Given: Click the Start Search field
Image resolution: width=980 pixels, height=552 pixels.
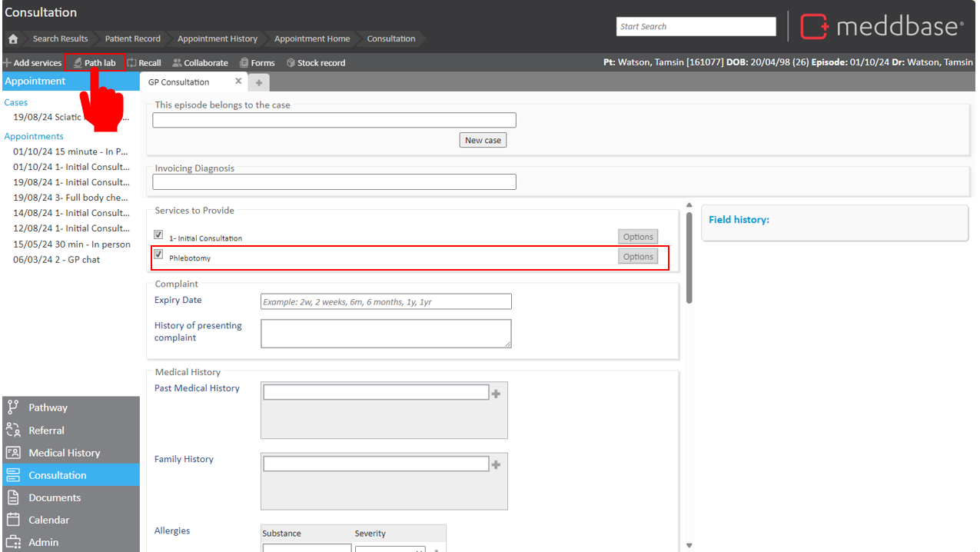Looking at the screenshot, I should point(696,26).
